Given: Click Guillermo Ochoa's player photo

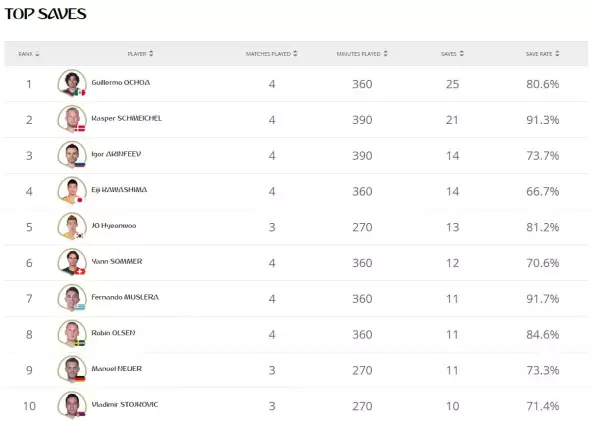Looking at the screenshot, I should [70, 83].
